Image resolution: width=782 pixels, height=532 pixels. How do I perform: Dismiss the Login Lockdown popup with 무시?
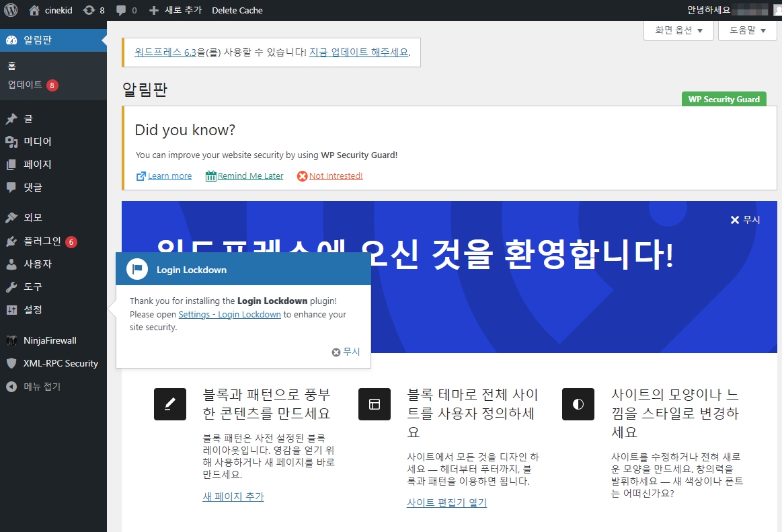(346, 352)
